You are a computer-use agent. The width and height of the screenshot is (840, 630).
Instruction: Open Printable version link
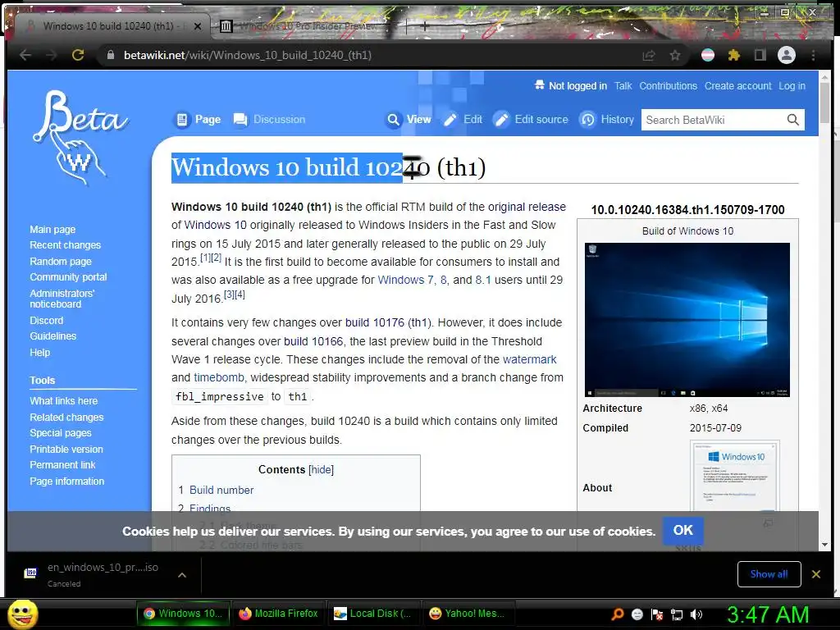[66, 449]
